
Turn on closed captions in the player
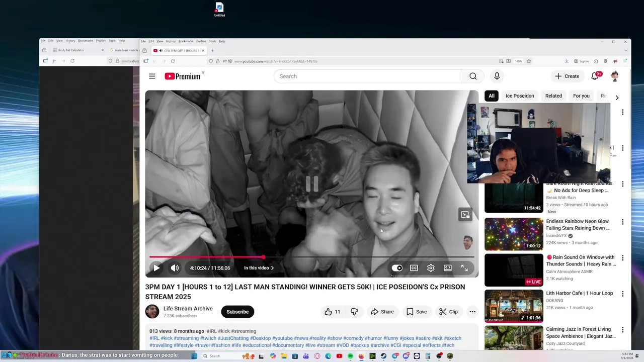coord(414,268)
